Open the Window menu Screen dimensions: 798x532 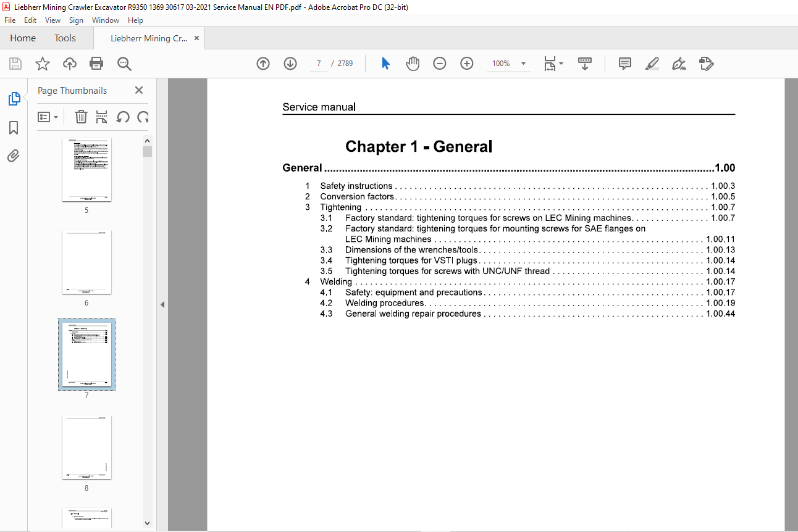pyautogui.click(x=106, y=20)
